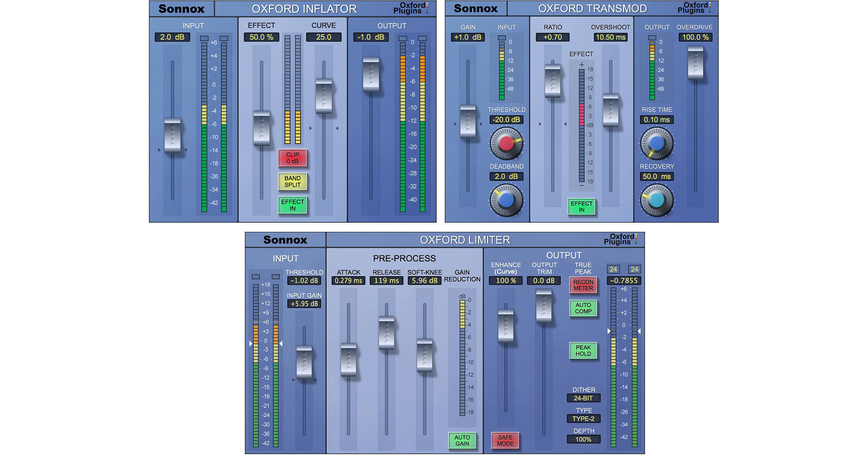Click the TransMod ratio +0.70 value field
The image size is (868, 456).
point(553,37)
